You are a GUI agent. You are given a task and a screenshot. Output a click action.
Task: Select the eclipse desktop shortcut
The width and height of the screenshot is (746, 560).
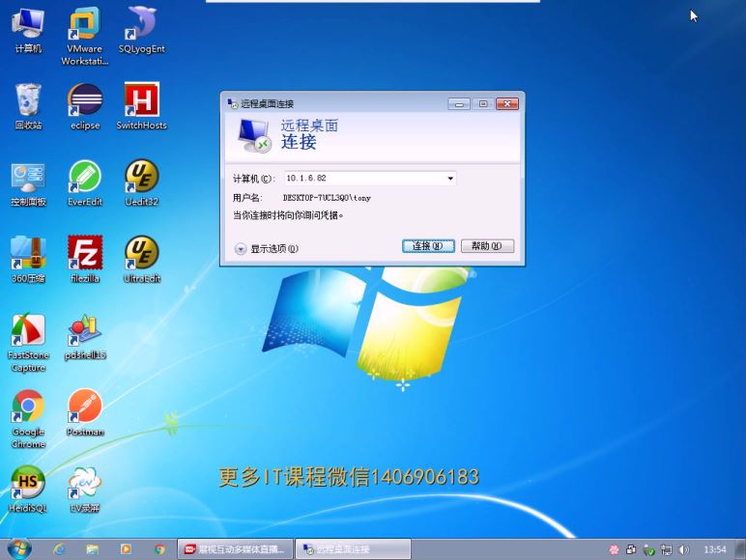tap(85, 106)
